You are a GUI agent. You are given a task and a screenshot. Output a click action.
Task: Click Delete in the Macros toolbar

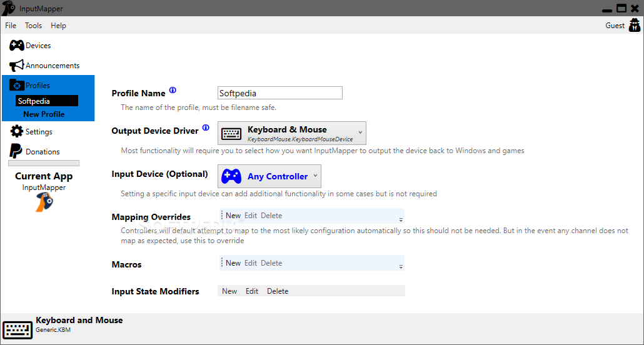271,263
